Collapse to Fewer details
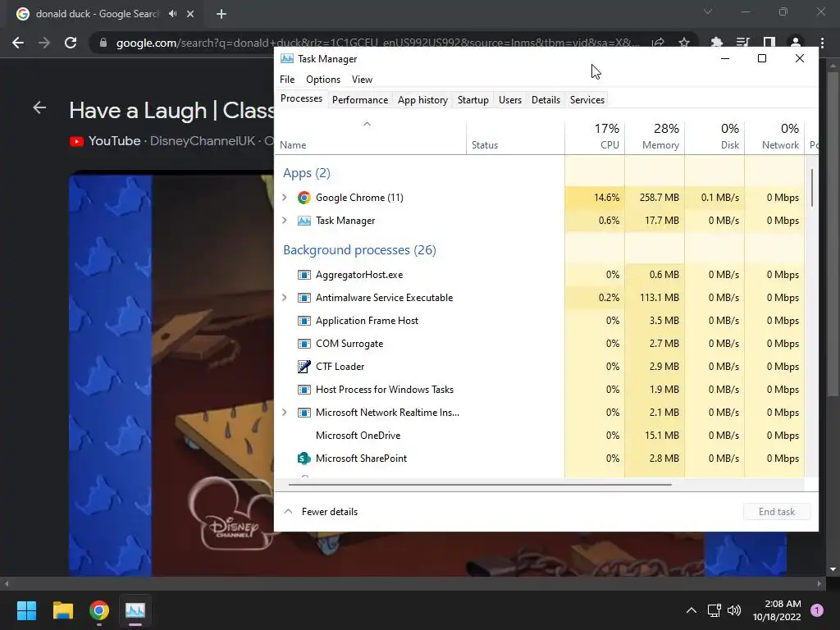840x630 pixels. (x=321, y=512)
